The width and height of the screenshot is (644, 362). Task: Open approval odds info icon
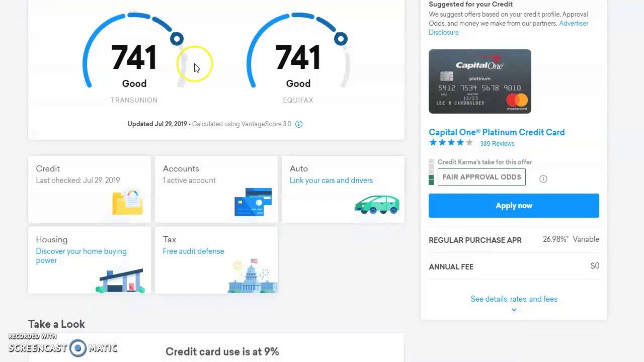543,179
